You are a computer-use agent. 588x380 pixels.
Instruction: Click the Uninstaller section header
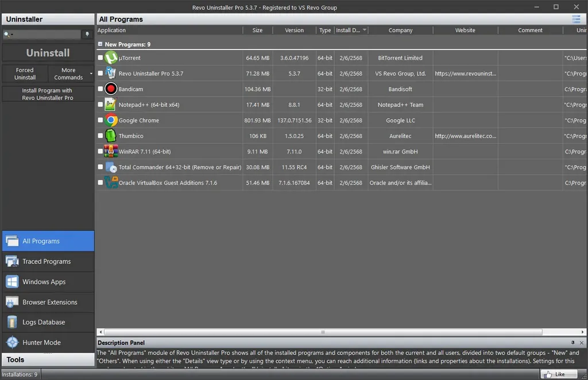tap(48, 19)
